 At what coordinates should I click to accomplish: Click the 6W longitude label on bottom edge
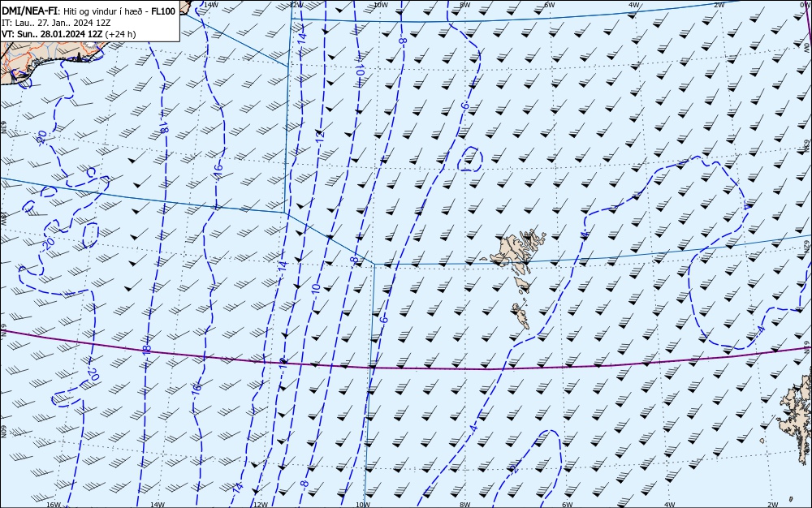point(567,505)
